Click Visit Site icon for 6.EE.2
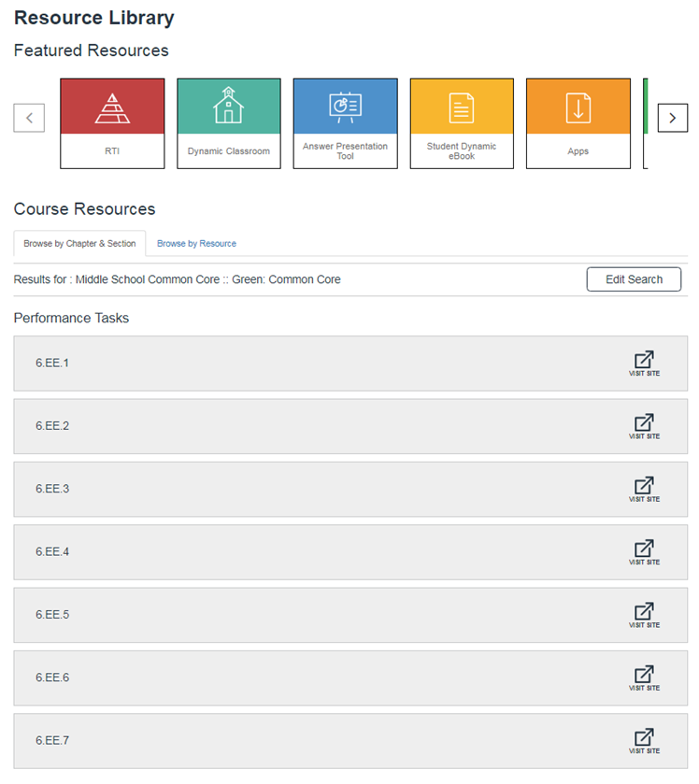The width and height of the screenshot is (699, 784). (644, 425)
